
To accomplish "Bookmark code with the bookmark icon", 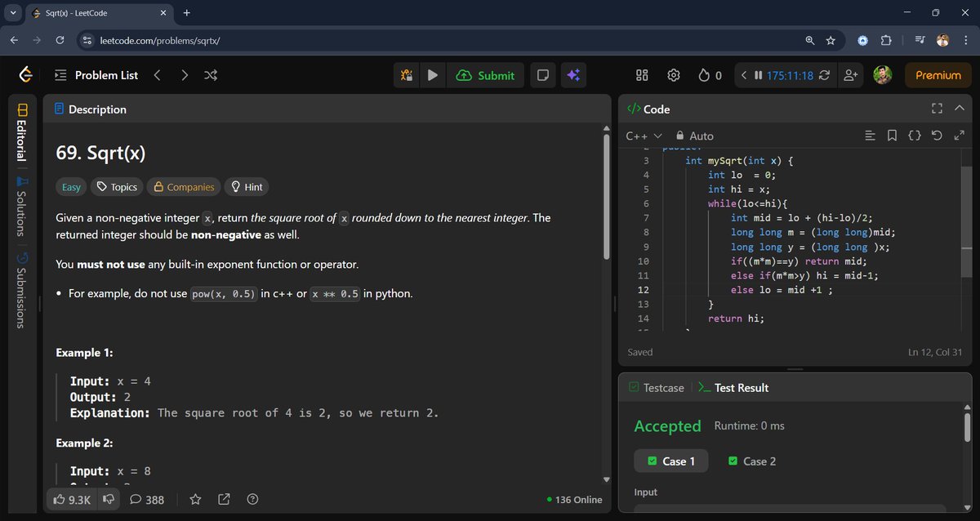I will (x=893, y=136).
